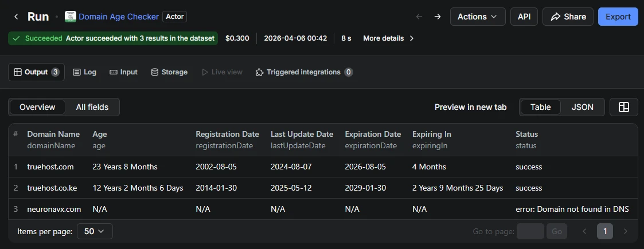Switch output to Table format
The image size is (644, 249).
point(541,107)
